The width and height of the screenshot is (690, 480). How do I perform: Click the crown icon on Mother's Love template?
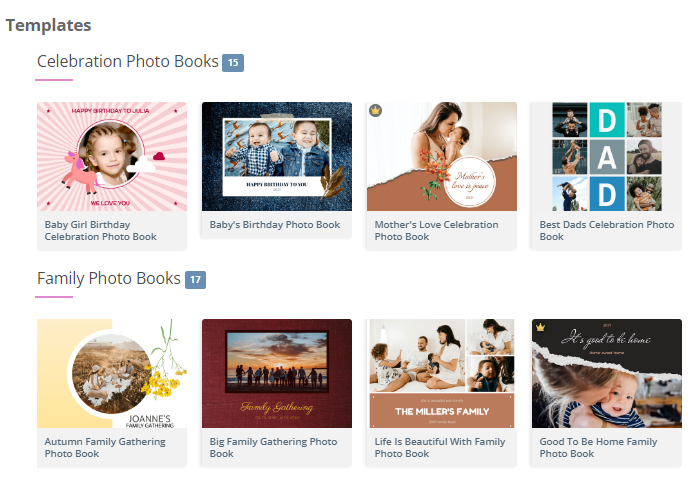tap(375, 110)
